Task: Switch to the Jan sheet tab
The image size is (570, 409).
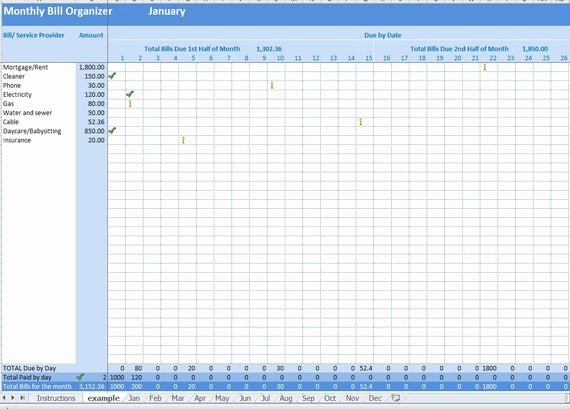Action: (134, 398)
